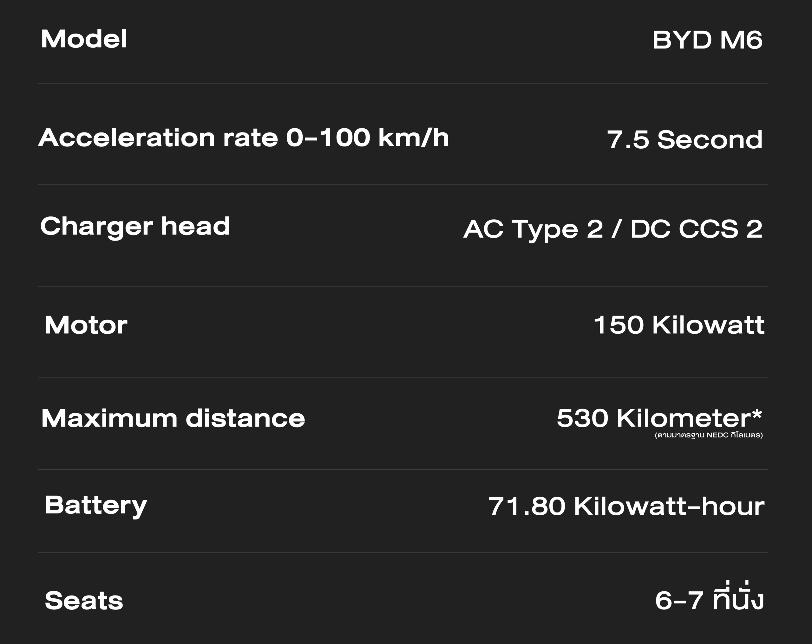Click the asterisk after "Kilometer"
Image resolution: width=812 pixels, height=644 pixels.
(x=757, y=414)
